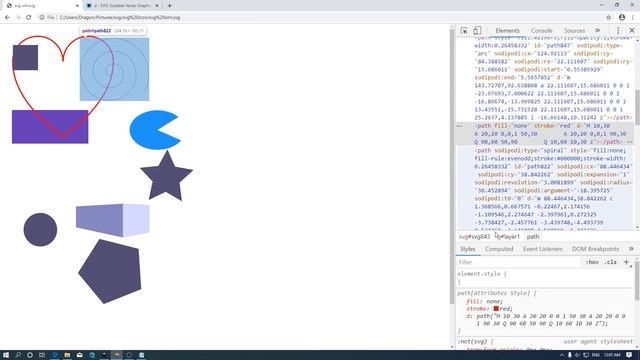The image size is (640, 360).
Task: Open Cortana from the taskbar
Action: 30,355
